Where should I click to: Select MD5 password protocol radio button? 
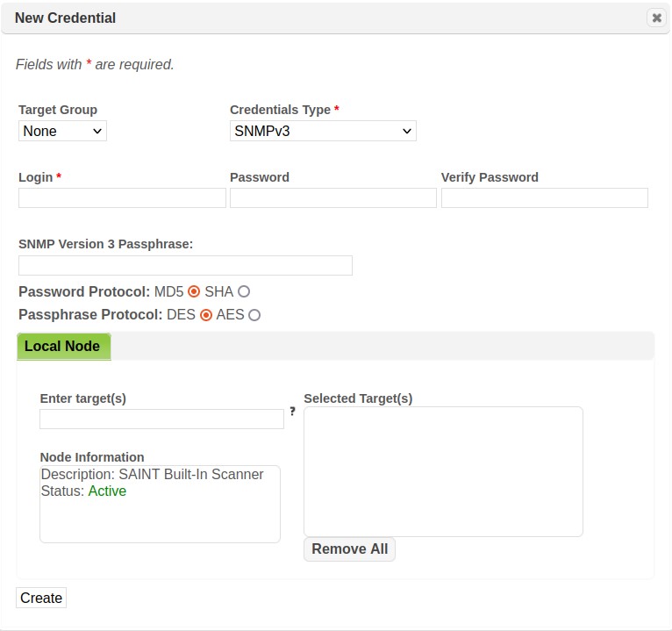(x=194, y=291)
